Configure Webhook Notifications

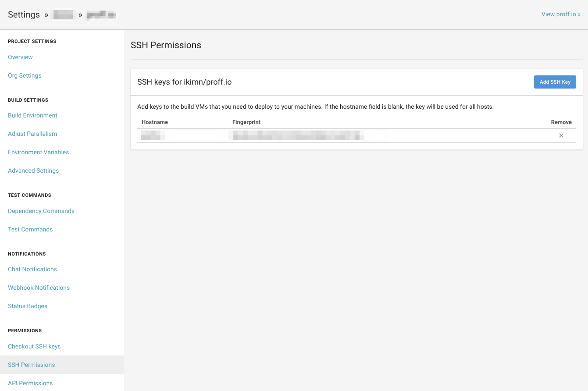(39, 288)
